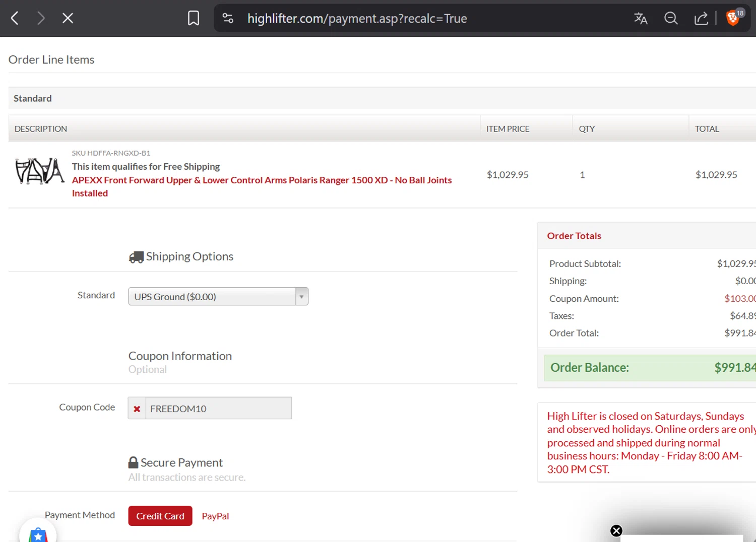Viewport: 756px width, 542px height.
Task: Remove coupon with the red X
Action: [x=137, y=409]
